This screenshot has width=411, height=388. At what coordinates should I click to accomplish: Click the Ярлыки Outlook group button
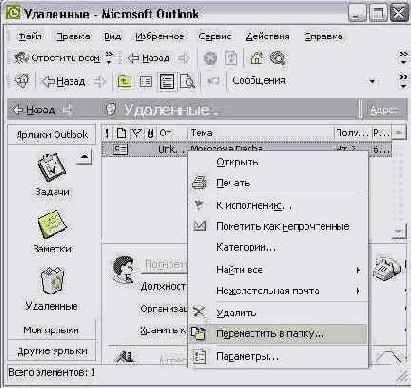coord(52,135)
